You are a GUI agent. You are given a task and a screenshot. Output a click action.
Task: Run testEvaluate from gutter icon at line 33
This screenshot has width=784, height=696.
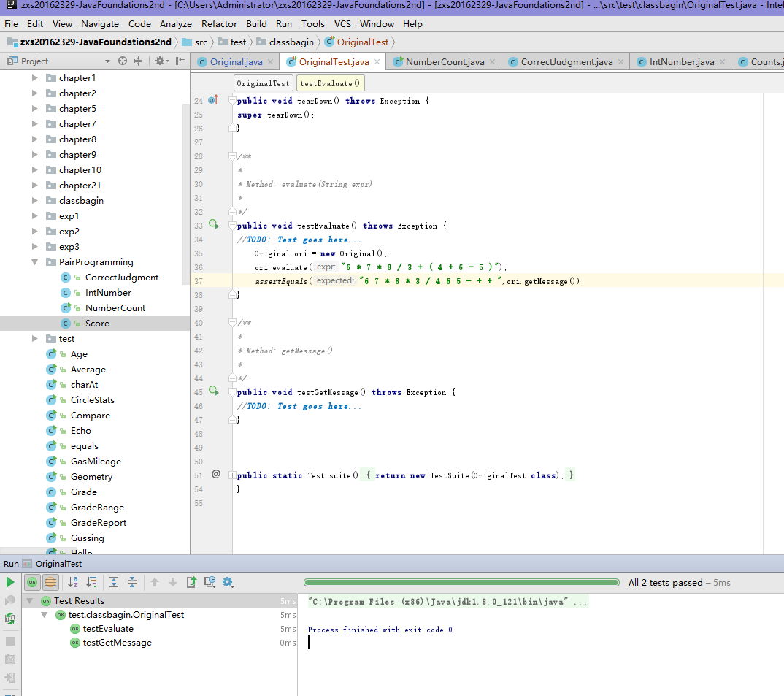click(x=213, y=225)
